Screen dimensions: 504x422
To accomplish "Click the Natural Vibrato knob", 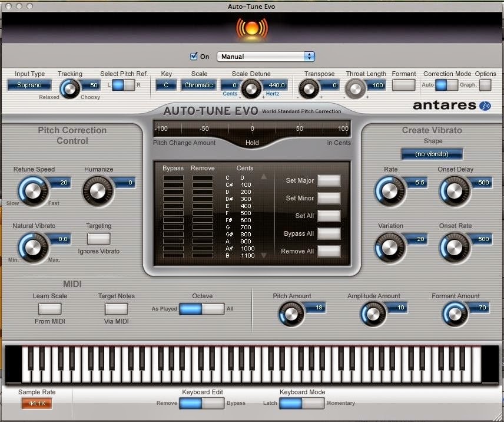I will pyautogui.click(x=33, y=248).
